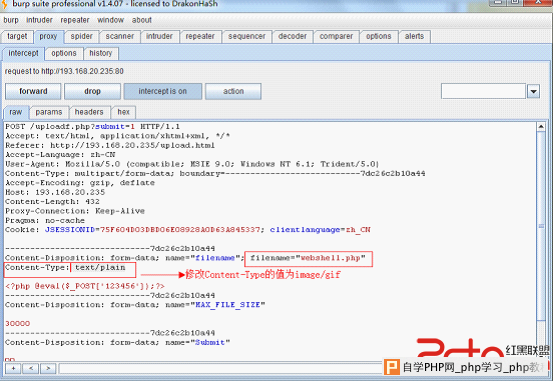553x381 pixels.
Task: Click the name="Submit" disposition line
Action: [117, 342]
